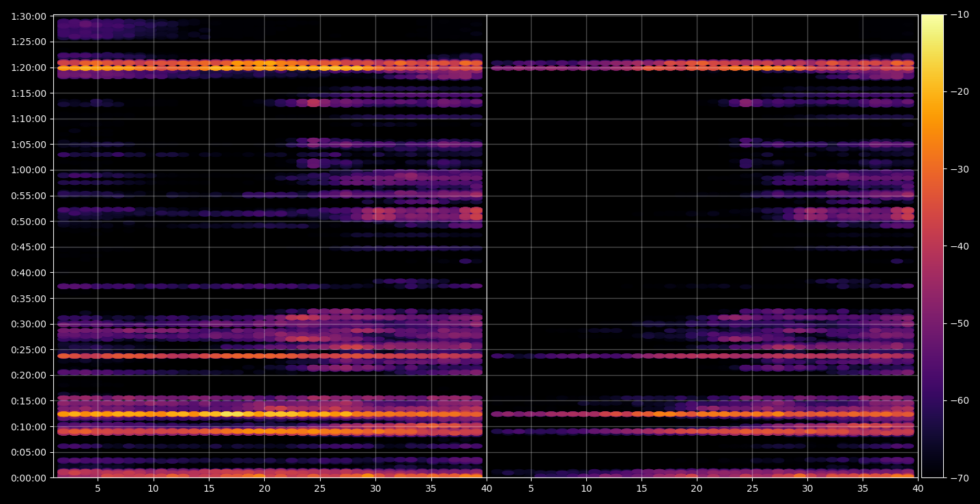Click x-axis label 30 under the left plot
The width and height of the screenshot is (980, 504).
coord(375,488)
